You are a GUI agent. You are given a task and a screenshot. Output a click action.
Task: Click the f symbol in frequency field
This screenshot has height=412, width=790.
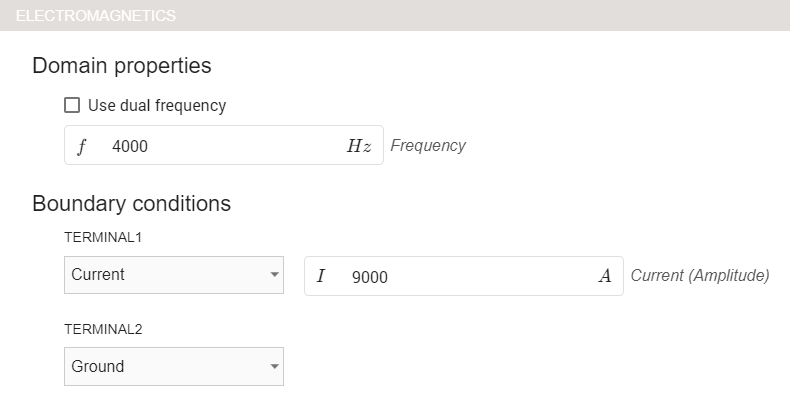tap(82, 146)
